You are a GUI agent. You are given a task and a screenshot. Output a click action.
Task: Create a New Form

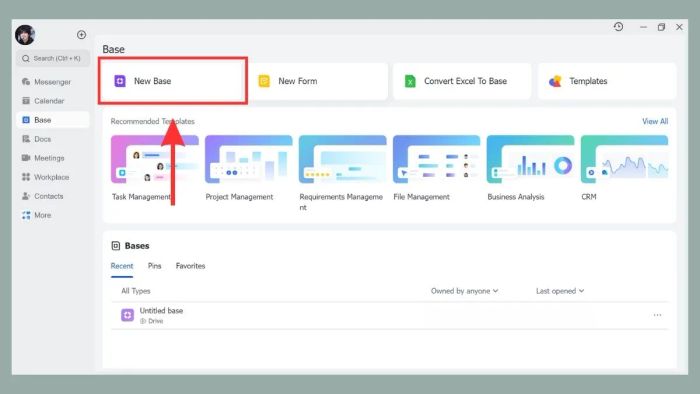pos(318,81)
